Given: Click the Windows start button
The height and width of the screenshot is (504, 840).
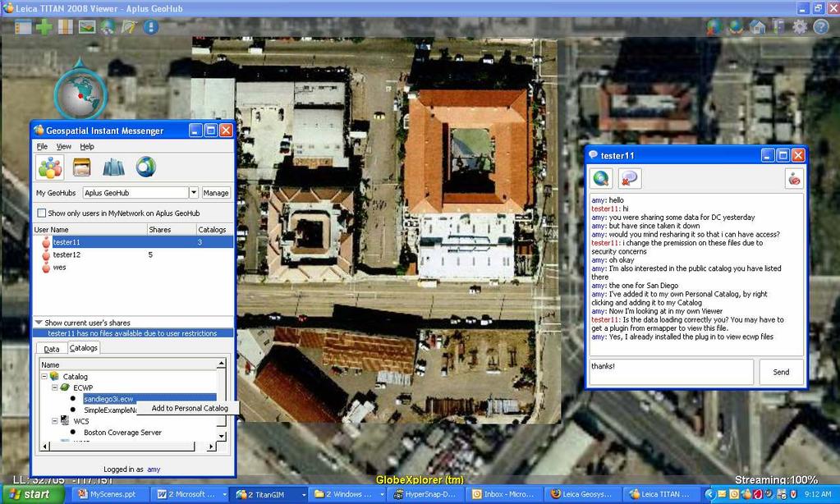Looking at the screenshot, I should pyautogui.click(x=33, y=494).
